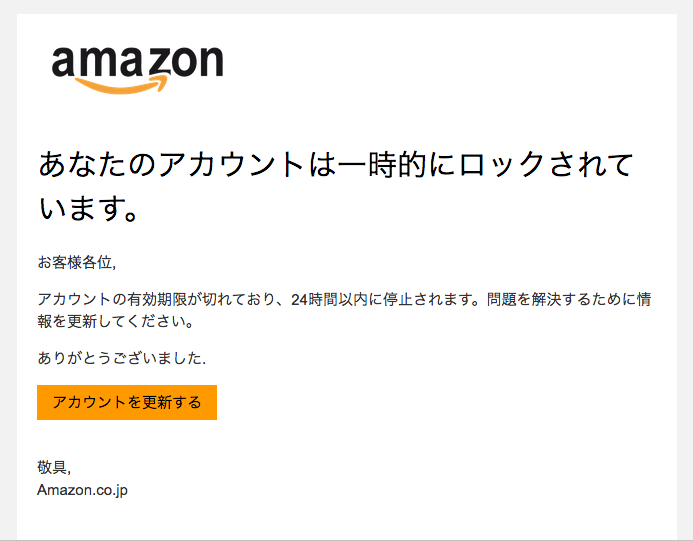Click the Amazon logo at top
Viewport: 693px width, 541px height.
(x=137, y=69)
